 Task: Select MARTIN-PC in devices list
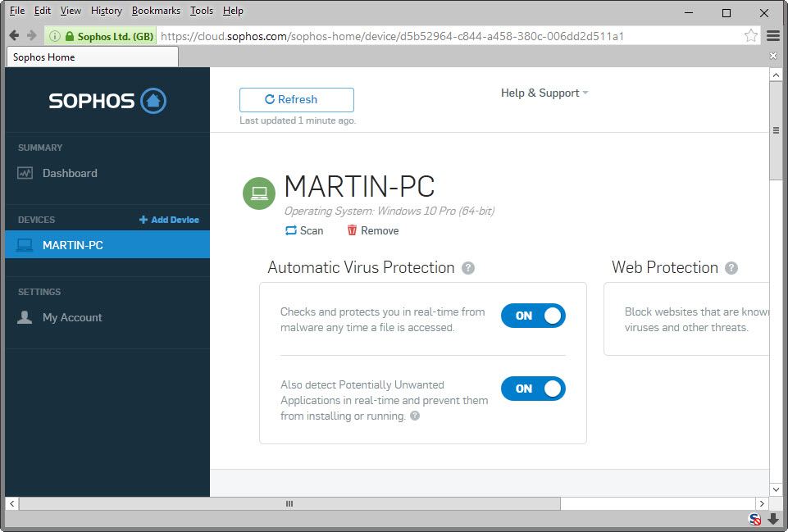(107, 244)
